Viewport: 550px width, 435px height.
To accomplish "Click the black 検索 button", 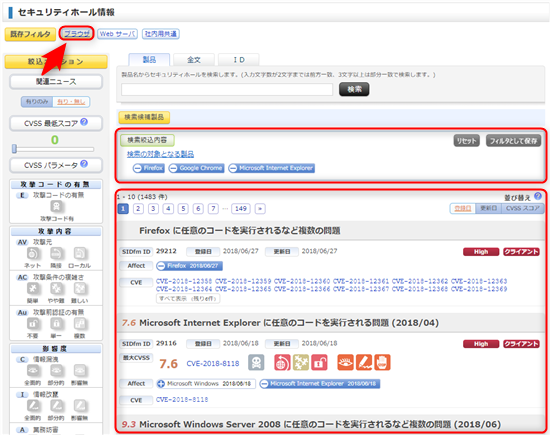I will (354, 89).
